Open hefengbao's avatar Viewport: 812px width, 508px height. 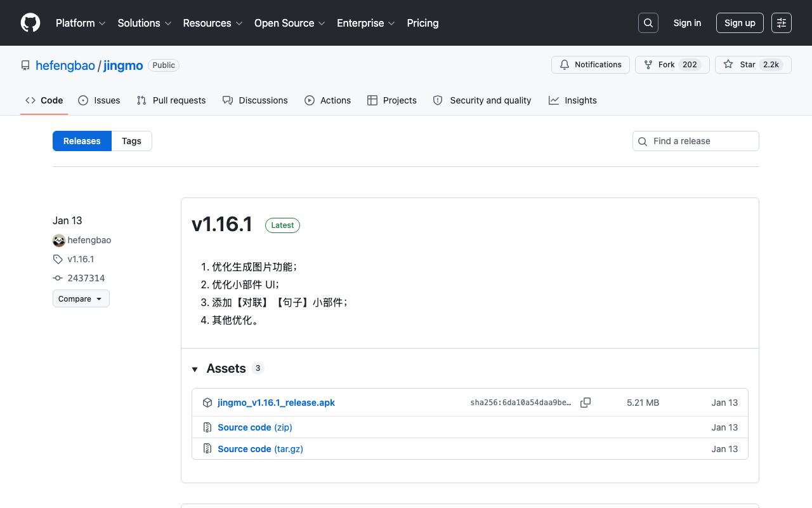(x=59, y=240)
